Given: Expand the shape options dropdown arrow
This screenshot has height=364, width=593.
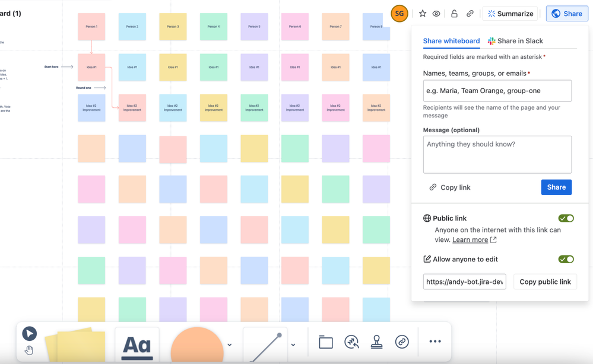Looking at the screenshot, I should tap(230, 345).
